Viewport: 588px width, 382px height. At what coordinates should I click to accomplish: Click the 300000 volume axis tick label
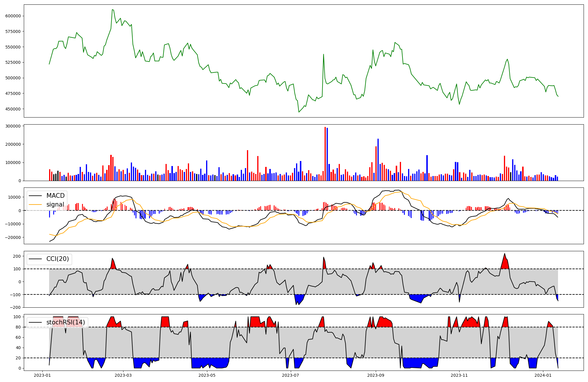13,126
